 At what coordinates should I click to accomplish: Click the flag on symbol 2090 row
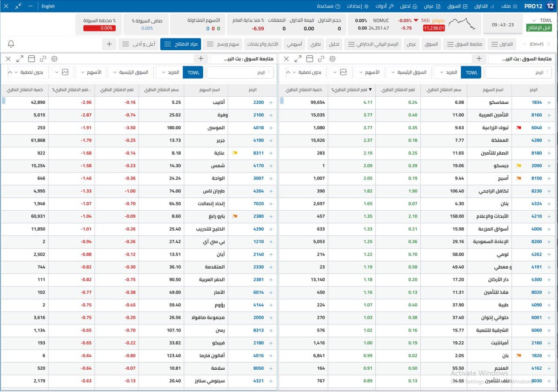[519, 166]
